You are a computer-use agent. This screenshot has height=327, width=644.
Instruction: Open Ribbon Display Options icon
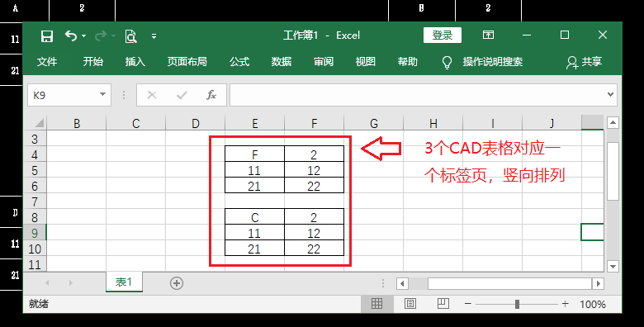coord(488,35)
